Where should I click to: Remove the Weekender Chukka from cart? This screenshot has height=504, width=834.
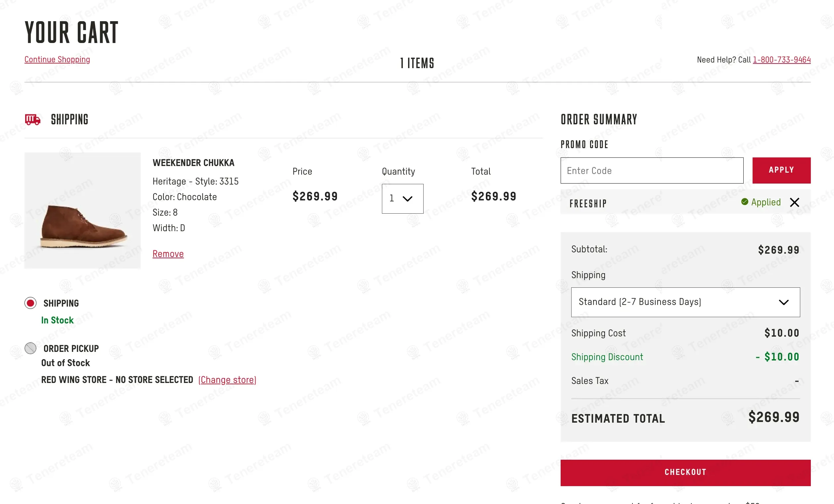point(168,254)
